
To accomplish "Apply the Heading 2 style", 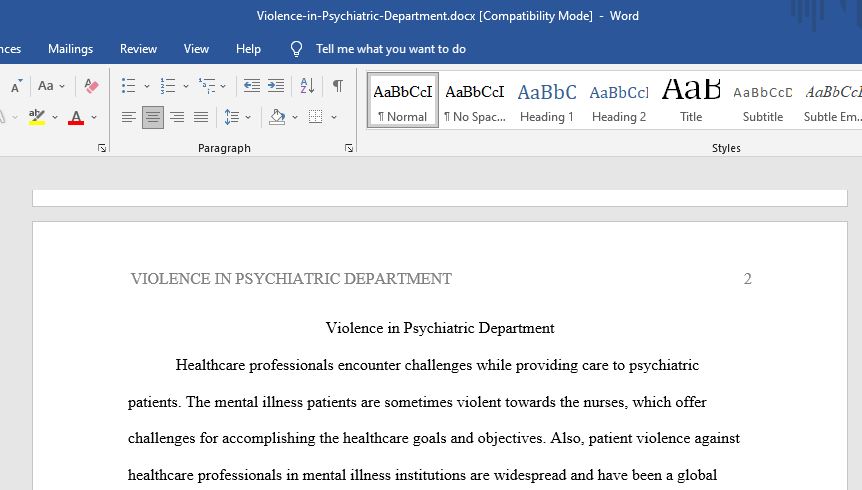I will pos(619,100).
